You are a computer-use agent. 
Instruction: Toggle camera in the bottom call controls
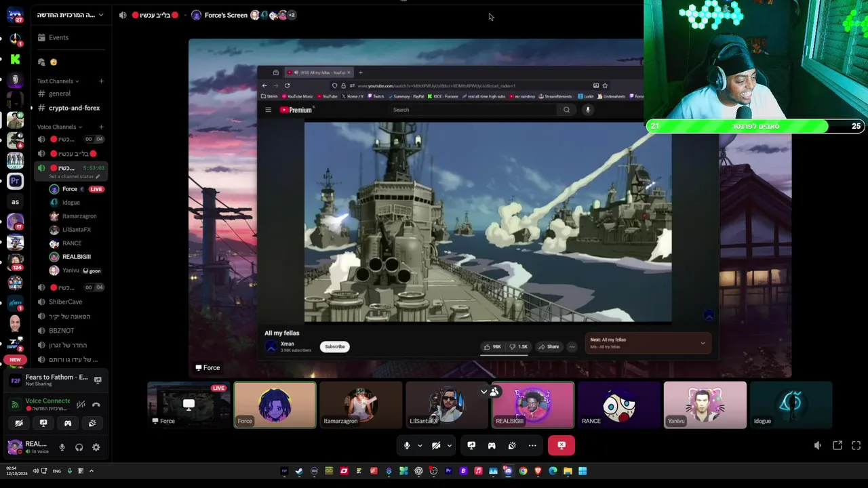[436, 445]
